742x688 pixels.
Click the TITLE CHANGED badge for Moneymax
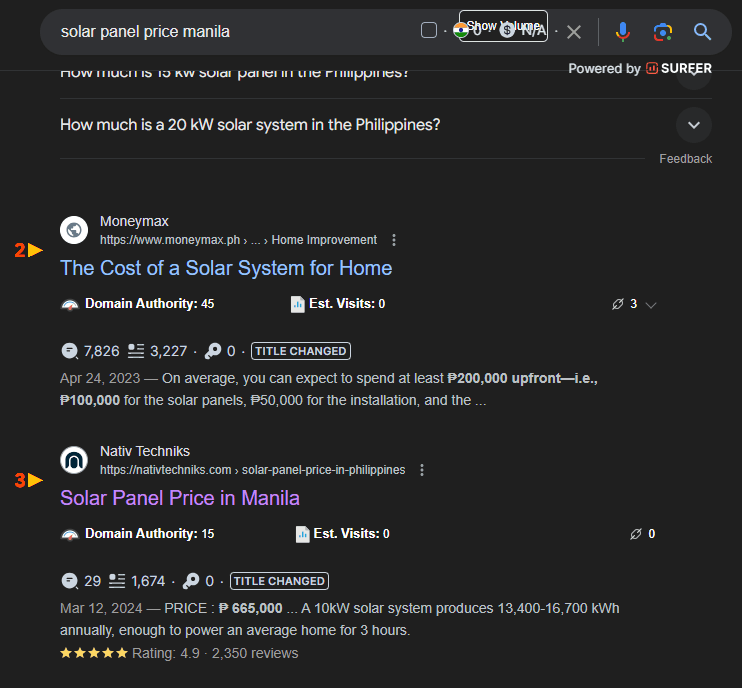point(300,351)
